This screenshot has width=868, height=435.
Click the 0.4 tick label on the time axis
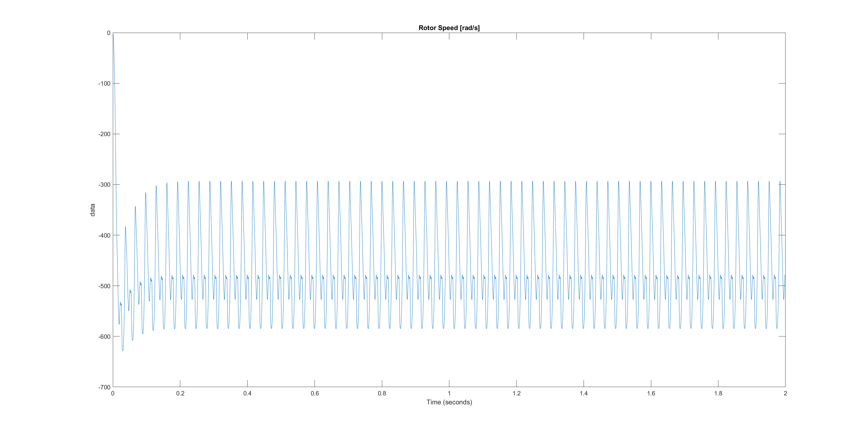point(247,393)
